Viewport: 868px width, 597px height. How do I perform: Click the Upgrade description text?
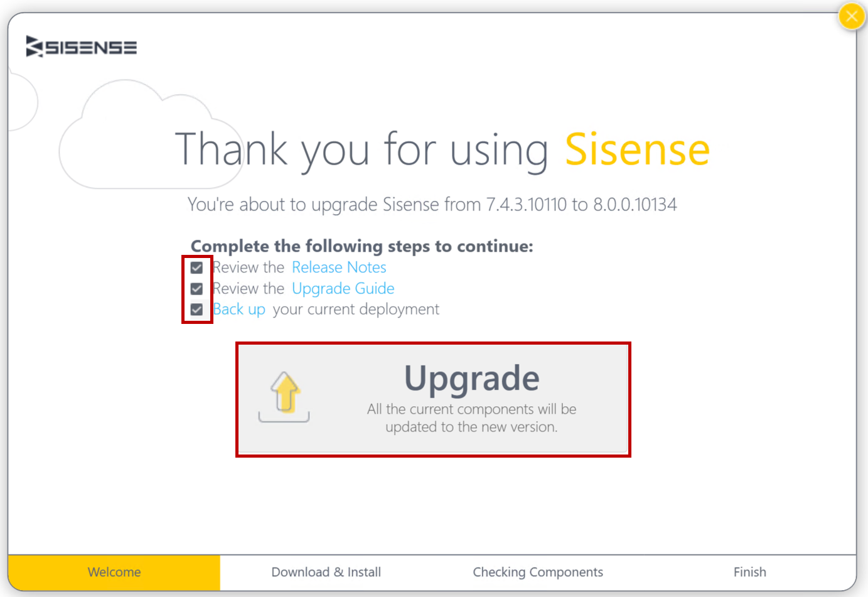(x=471, y=418)
